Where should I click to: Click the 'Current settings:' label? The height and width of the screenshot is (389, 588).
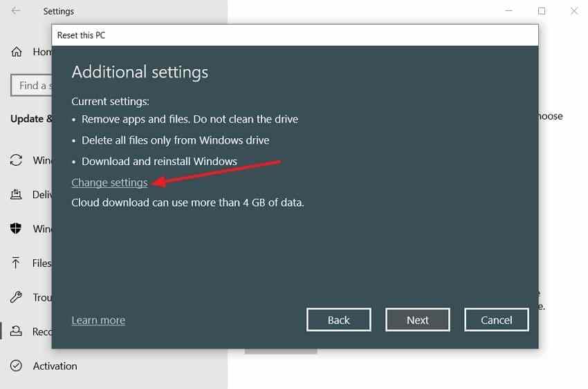[x=110, y=102]
